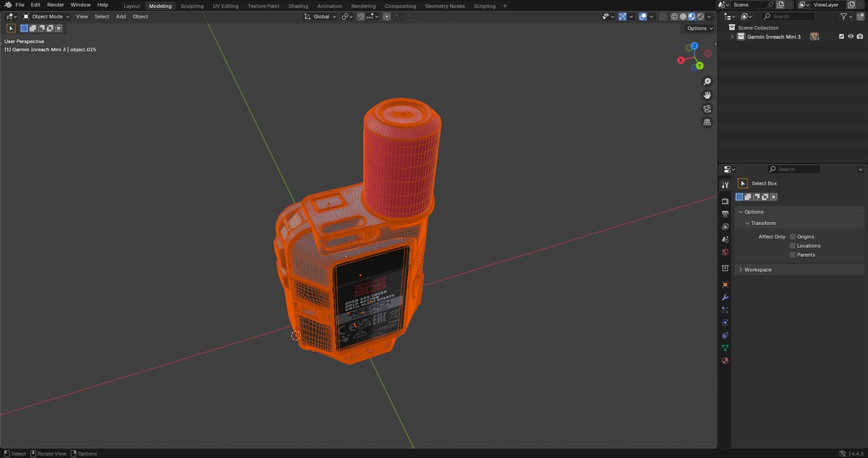Open the viewport Options dropdown

click(700, 28)
